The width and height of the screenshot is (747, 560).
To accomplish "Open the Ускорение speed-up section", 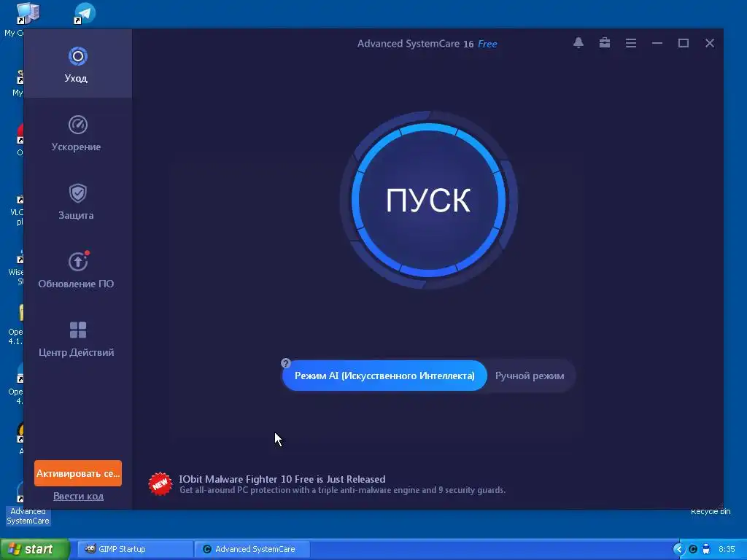I will pos(77,133).
